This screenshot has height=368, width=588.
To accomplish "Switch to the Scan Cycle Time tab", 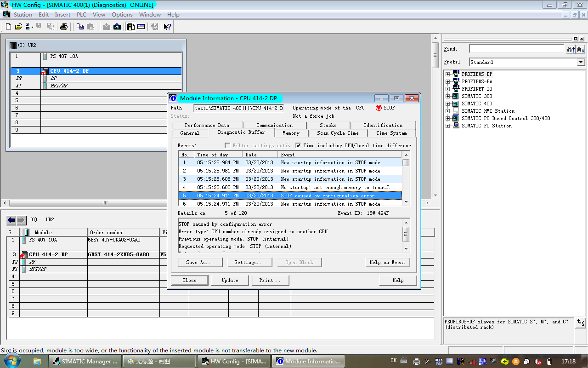I will pos(338,133).
